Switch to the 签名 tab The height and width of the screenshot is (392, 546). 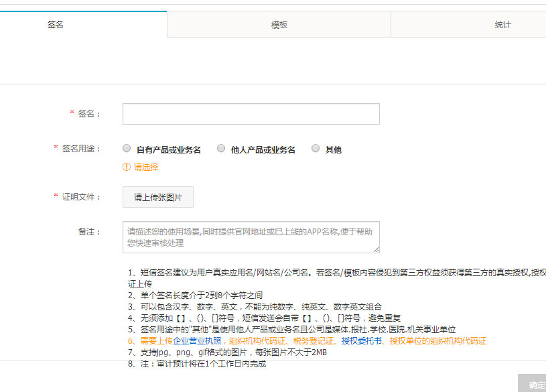coord(56,25)
